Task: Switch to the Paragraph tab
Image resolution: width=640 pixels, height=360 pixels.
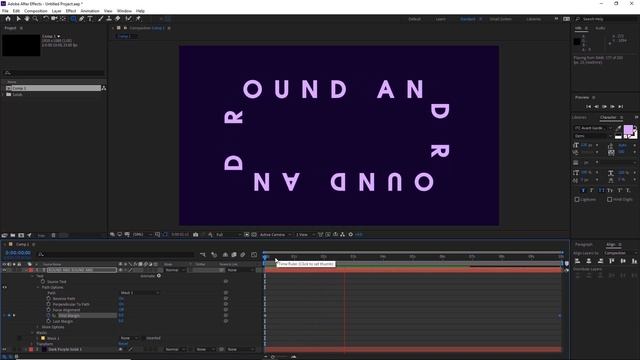Action: pyautogui.click(x=584, y=244)
